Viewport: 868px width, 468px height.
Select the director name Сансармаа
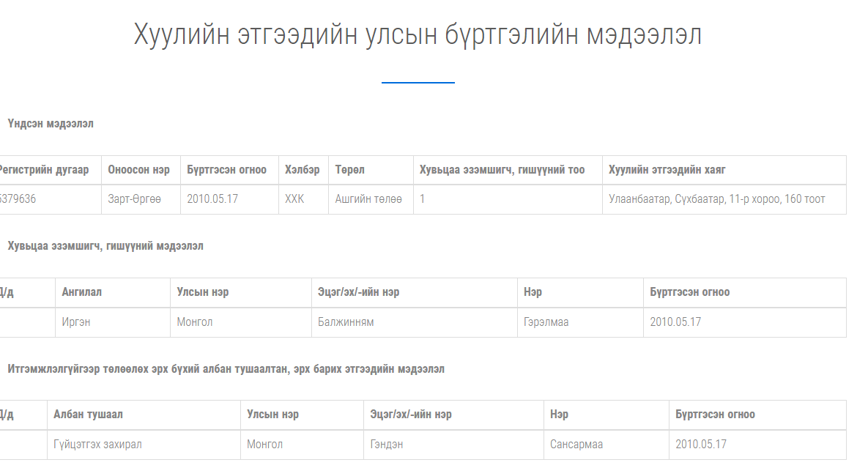[x=576, y=444]
